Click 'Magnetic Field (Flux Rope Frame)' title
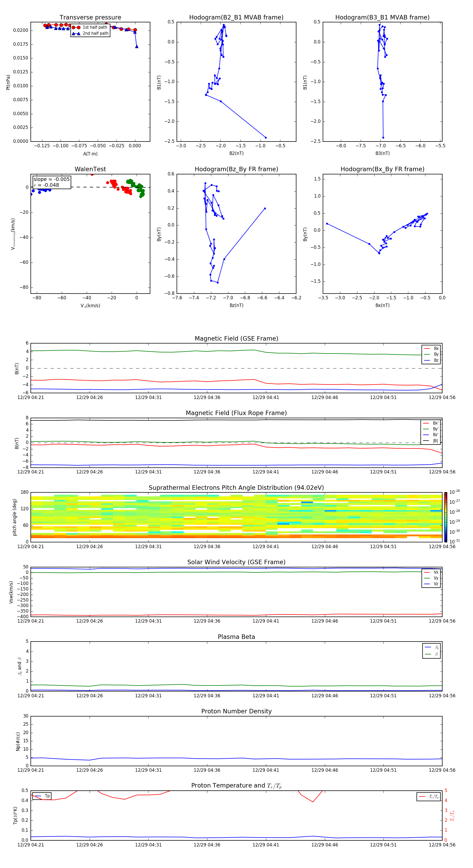The image size is (473, 868). pos(236,413)
